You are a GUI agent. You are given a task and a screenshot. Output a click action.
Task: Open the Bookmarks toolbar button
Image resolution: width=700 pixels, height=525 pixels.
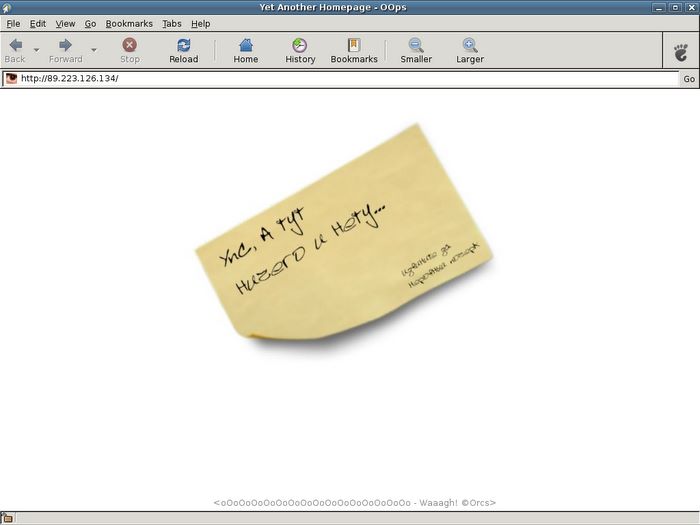(x=354, y=50)
